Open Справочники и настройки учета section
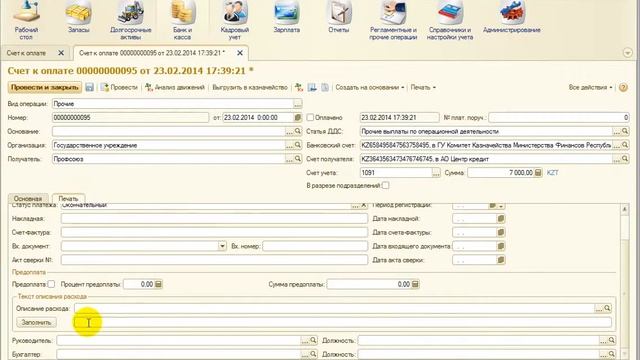 450,20
